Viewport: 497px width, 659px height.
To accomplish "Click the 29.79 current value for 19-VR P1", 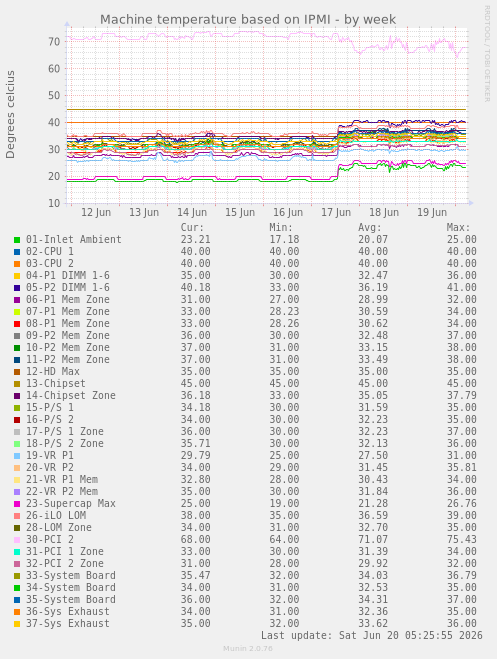I will (195, 456).
